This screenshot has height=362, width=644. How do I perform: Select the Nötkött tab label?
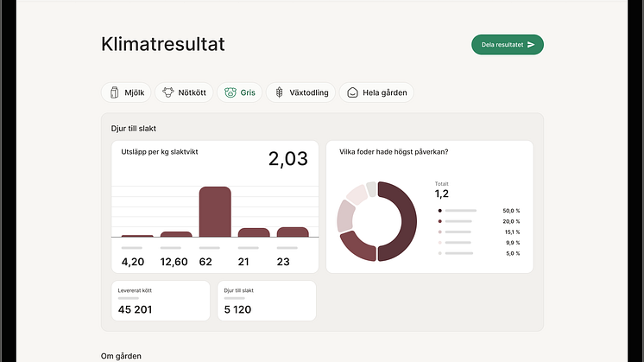pos(191,92)
